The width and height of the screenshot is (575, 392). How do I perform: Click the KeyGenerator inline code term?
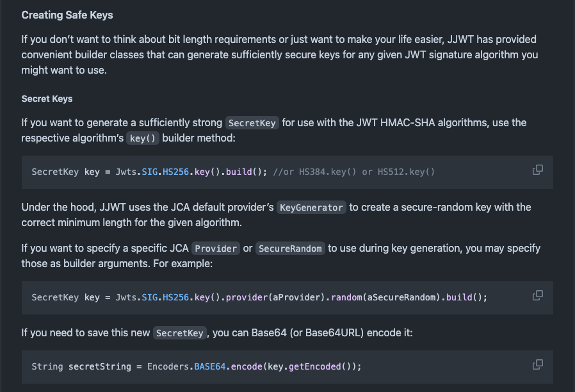point(311,208)
